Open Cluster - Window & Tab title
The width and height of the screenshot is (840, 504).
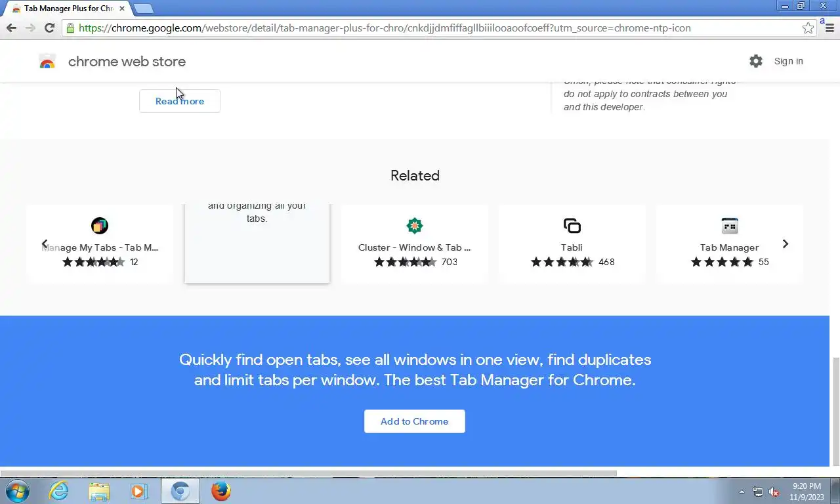pyautogui.click(x=415, y=247)
